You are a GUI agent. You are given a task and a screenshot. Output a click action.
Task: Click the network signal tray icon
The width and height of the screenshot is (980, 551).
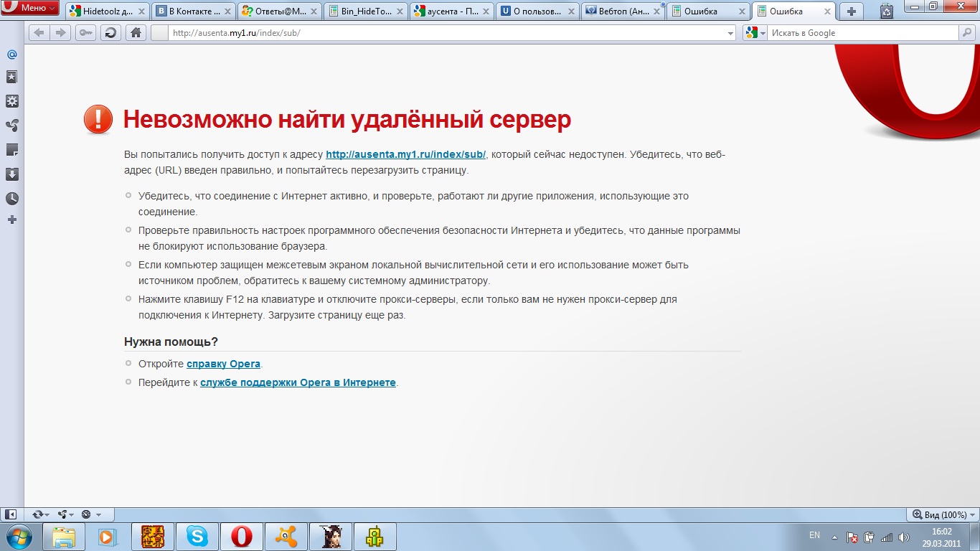(x=887, y=537)
